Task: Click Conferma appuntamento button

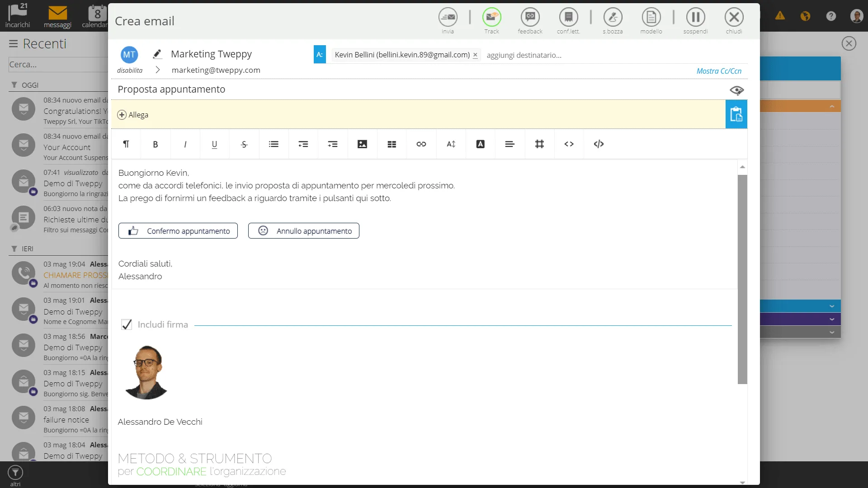Action: (178, 231)
